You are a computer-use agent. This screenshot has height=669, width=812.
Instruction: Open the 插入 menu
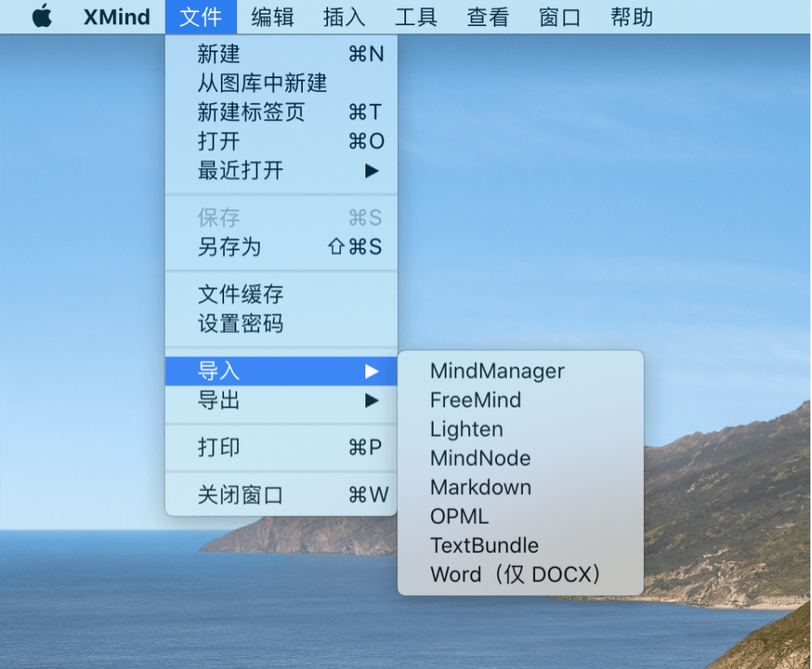click(344, 17)
